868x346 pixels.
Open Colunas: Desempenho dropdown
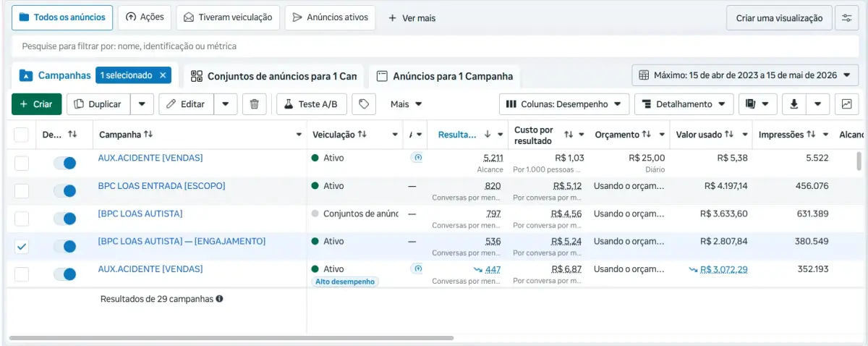pos(563,104)
